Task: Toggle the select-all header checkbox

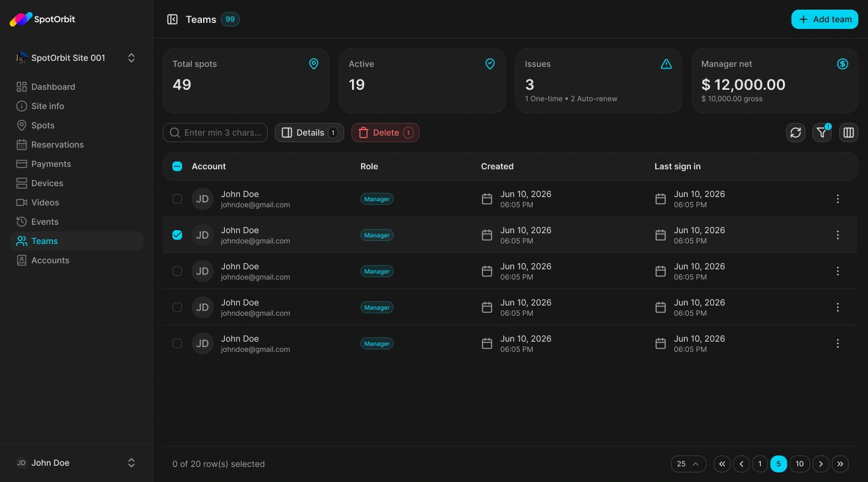Action: point(177,166)
